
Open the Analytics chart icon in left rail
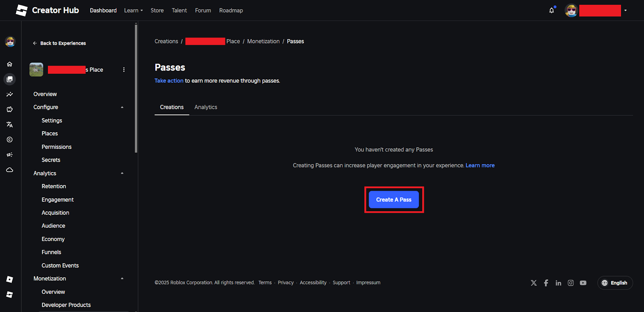pos(10,94)
